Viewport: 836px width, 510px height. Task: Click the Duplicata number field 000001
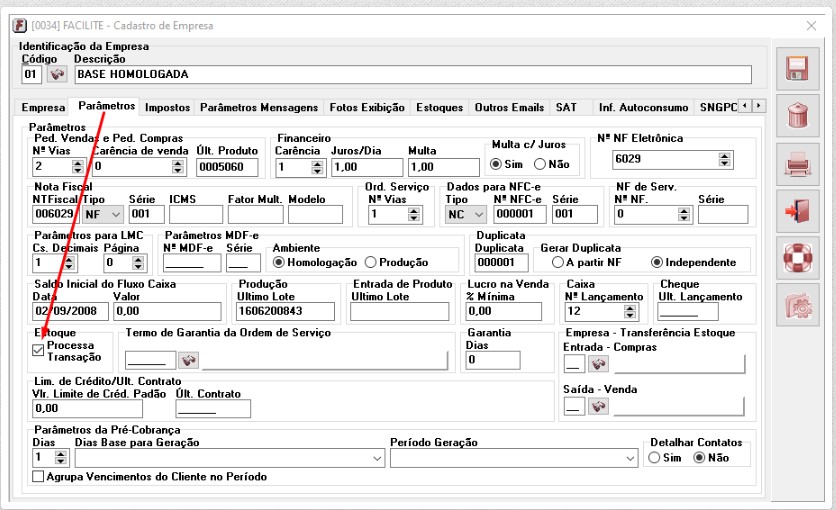click(x=501, y=263)
